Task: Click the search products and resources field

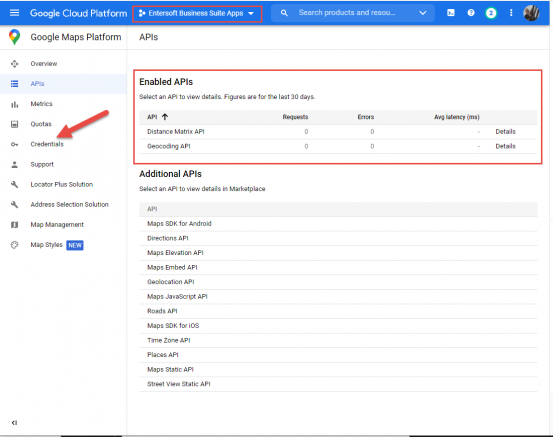Action: 353,13
